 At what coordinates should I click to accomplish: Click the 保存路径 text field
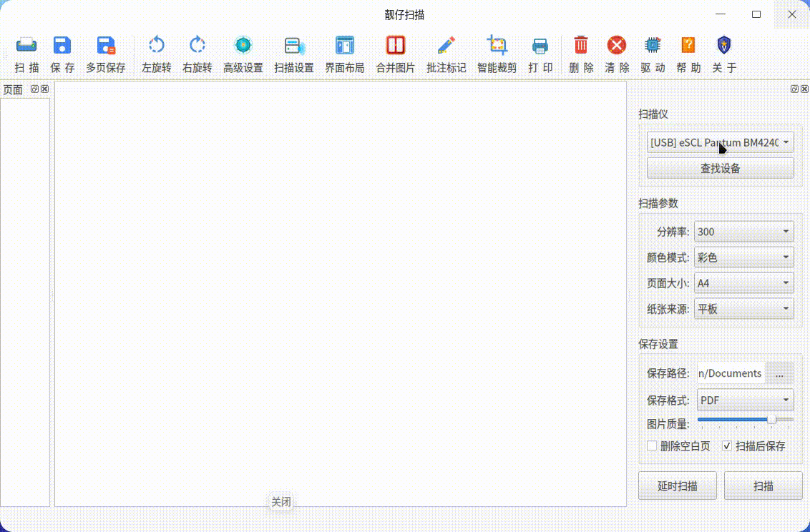(731, 373)
